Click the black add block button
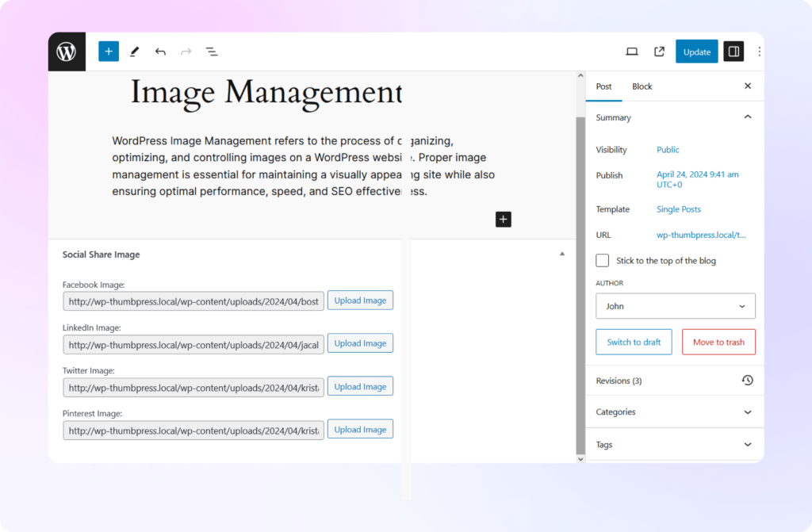This screenshot has height=532, width=812. coord(504,219)
